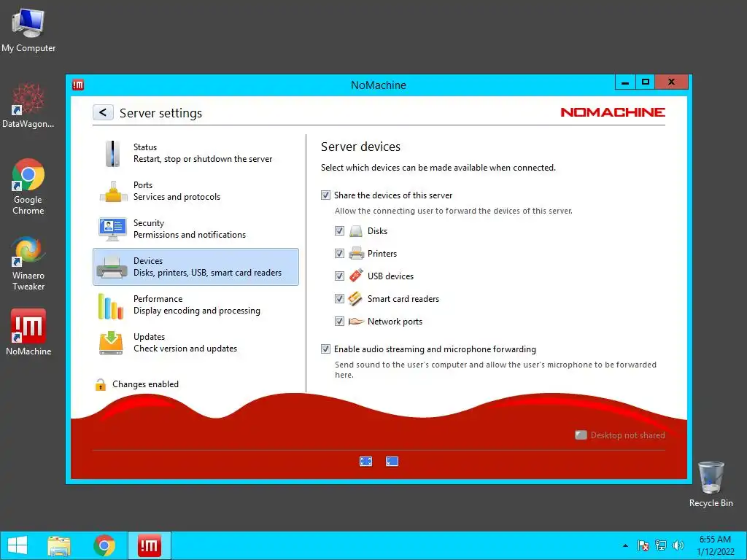Select the DataWagon desktop shortcut
This screenshot has height=560, width=747.
pos(28,106)
